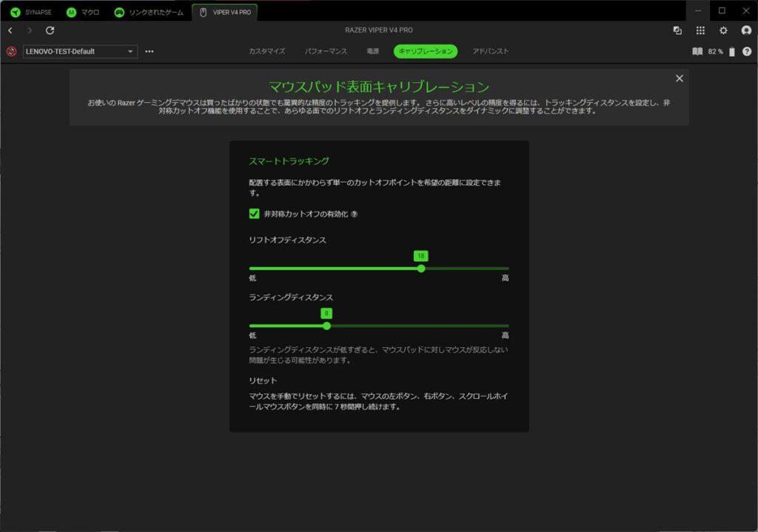Open the パフォーマンス tab

(x=326, y=52)
